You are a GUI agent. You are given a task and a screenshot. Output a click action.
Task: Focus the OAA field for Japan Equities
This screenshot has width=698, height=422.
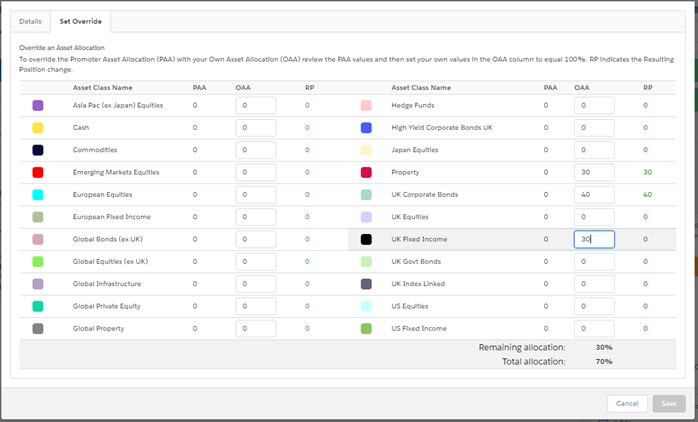click(594, 150)
